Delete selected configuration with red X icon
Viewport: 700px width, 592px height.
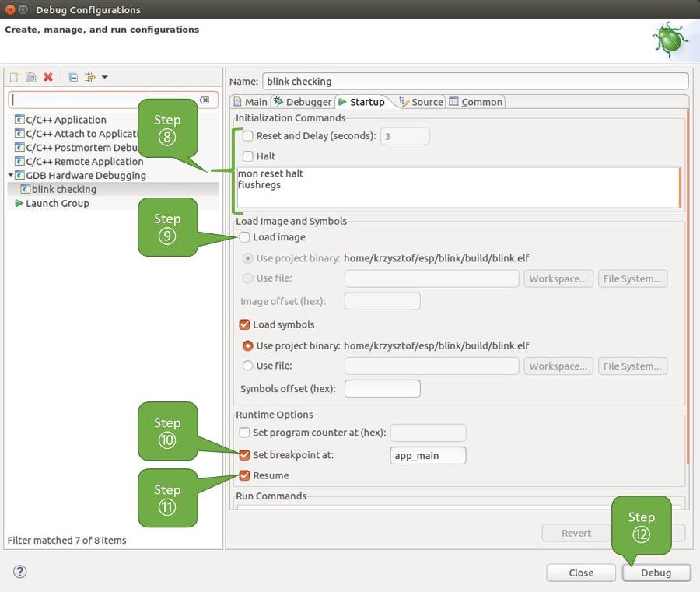(x=48, y=77)
